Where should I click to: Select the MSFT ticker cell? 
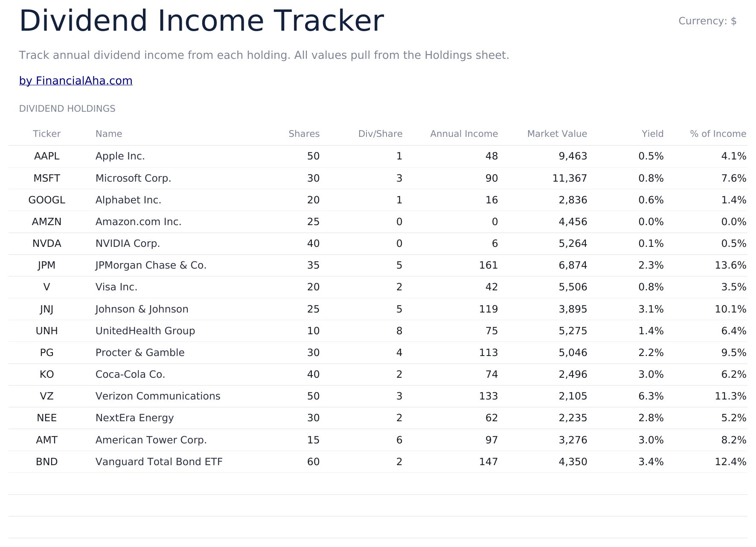tap(47, 178)
